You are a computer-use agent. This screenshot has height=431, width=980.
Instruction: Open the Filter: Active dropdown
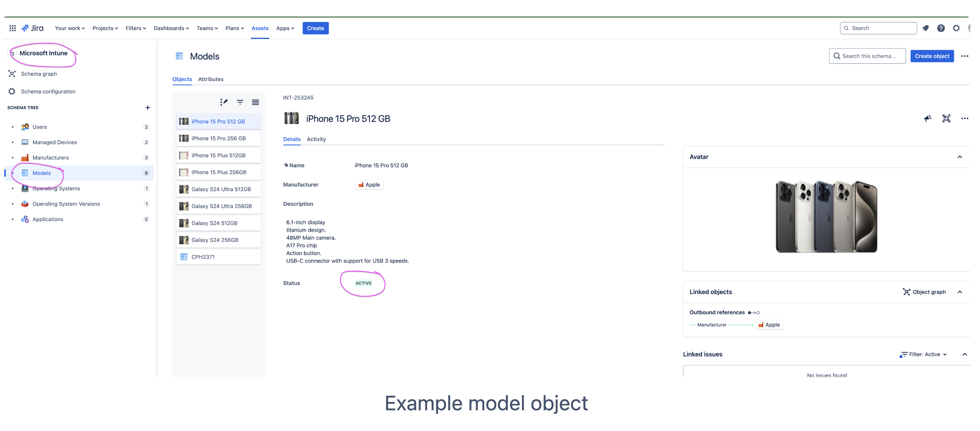click(923, 354)
